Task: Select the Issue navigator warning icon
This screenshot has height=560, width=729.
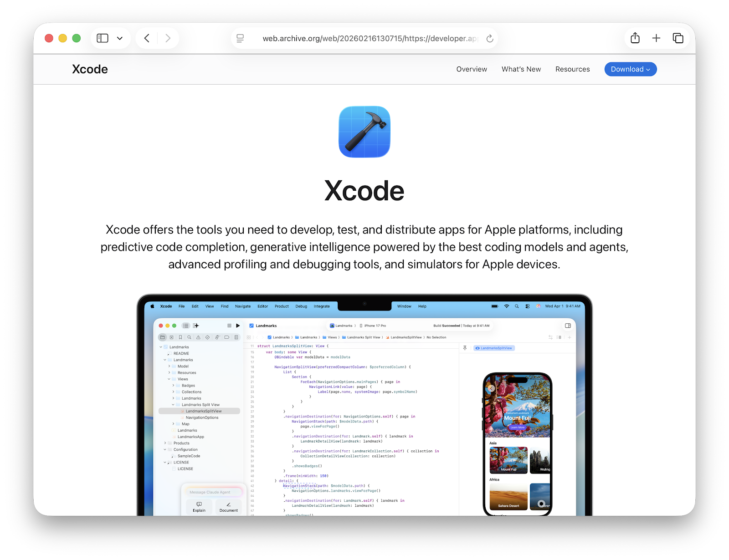Action: (x=198, y=337)
